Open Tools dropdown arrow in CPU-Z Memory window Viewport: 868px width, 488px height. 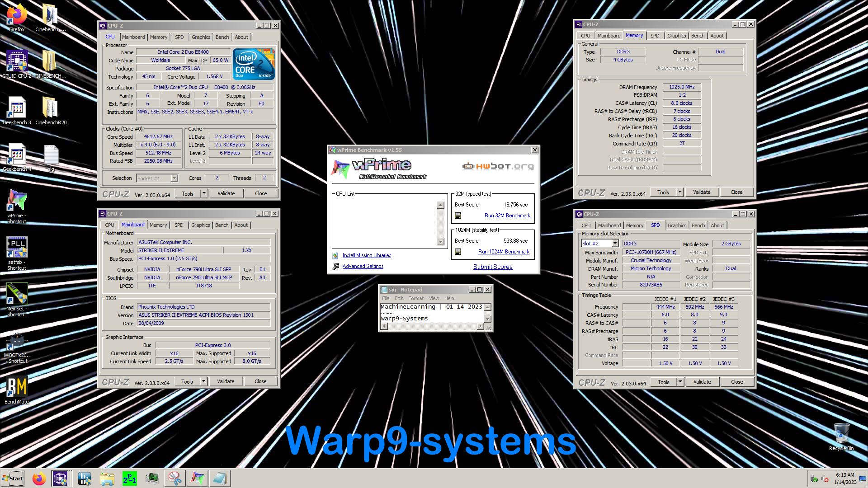(679, 192)
